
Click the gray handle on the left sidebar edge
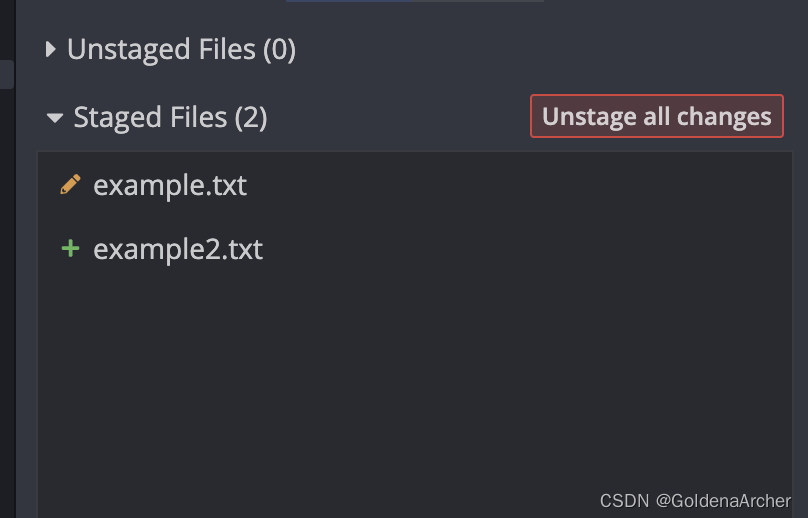[6, 74]
